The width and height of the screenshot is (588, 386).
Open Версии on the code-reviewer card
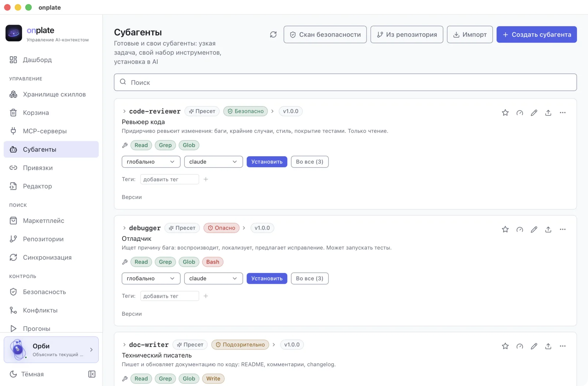pos(132,197)
